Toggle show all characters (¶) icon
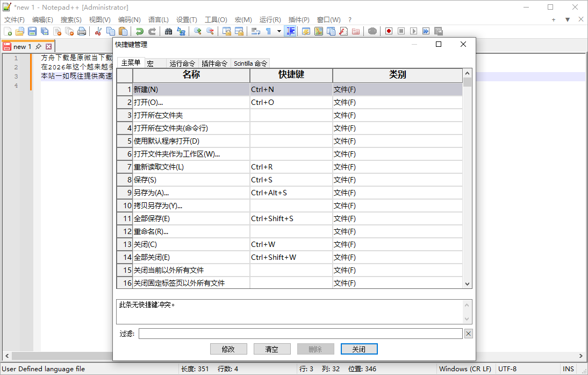This screenshot has height=375, width=588. [x=268, y=31]
